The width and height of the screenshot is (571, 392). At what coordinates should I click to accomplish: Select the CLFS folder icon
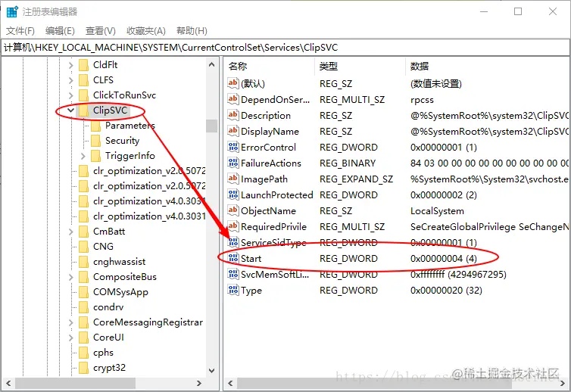(x=84, y=80)
